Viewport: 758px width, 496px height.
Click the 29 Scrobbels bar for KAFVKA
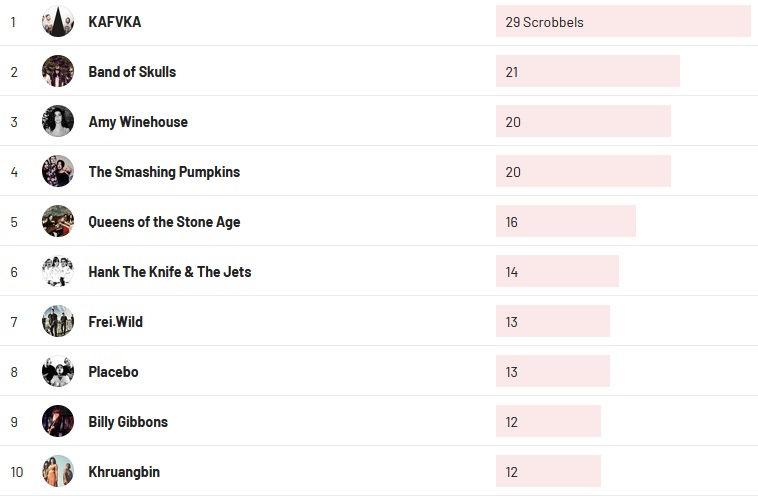(x=622, y=21)
